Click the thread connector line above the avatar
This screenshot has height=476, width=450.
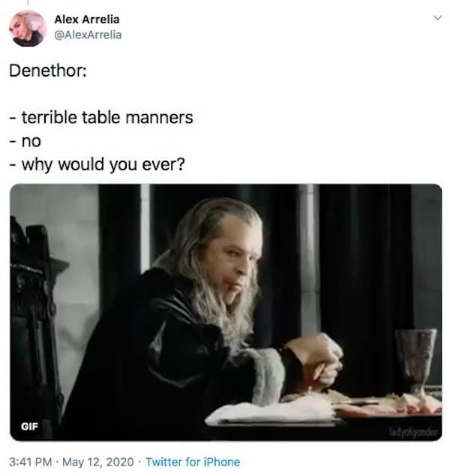[28, 2]
